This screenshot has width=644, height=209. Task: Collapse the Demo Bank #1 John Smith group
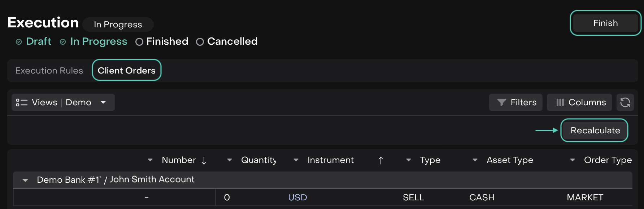click(x=25, y=180)
